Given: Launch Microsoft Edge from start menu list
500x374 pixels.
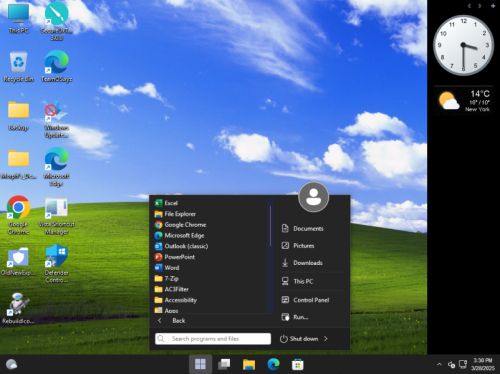Looking at the screenshot, I should [x=179, y=235].
